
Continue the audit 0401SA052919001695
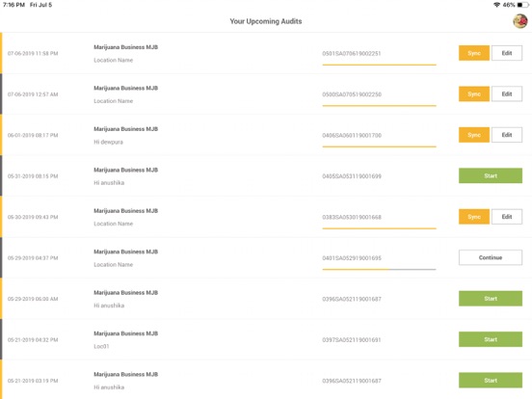tap(491, 257)
